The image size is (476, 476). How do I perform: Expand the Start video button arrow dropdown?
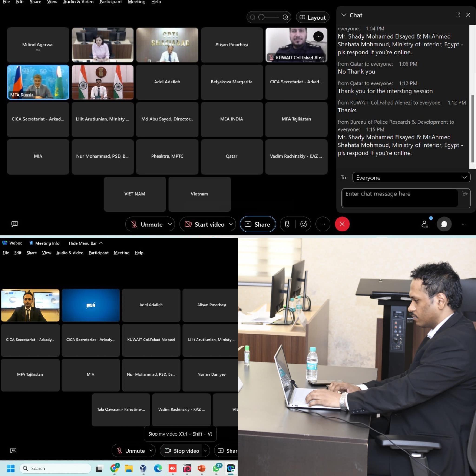pyautogui.click(x=231, y=224)
